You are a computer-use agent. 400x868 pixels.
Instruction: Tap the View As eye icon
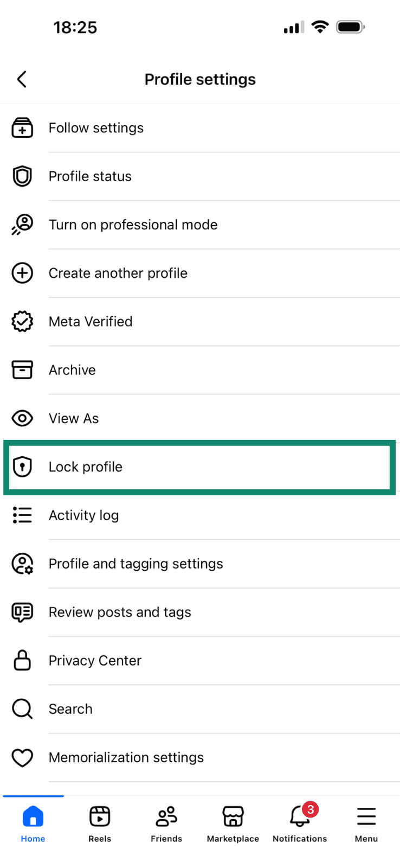pyautogui.click(x=22, y=418)
